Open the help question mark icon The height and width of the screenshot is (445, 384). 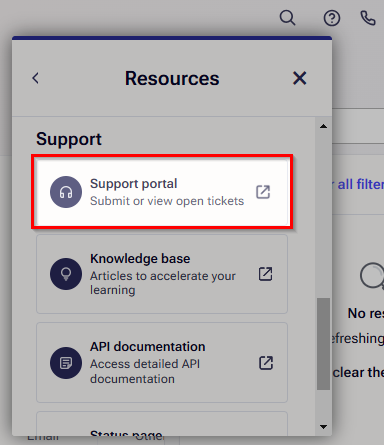click(x=332, y=18)
